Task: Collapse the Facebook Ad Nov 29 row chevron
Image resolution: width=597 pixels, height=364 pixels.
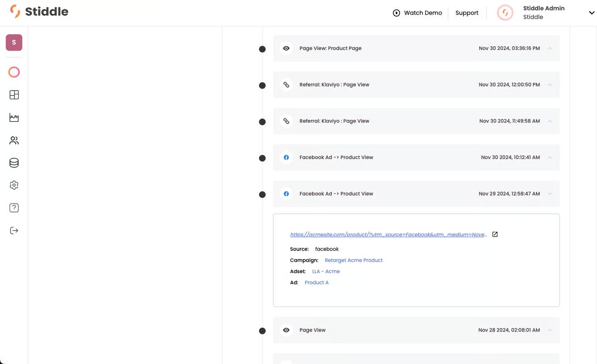Action: [x=550, y=194]
